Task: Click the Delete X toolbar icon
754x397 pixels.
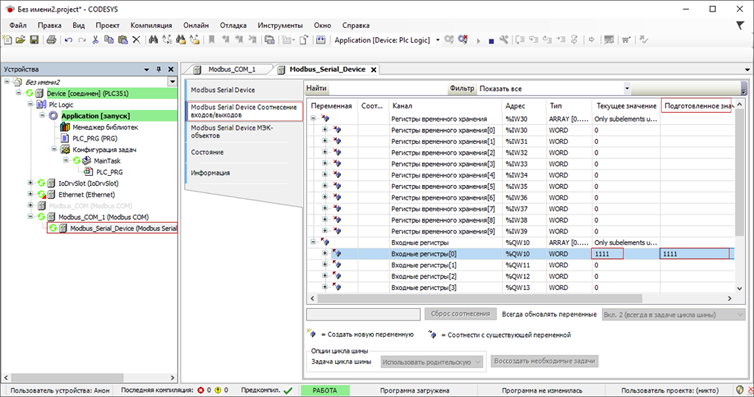Action: (136, 40)
